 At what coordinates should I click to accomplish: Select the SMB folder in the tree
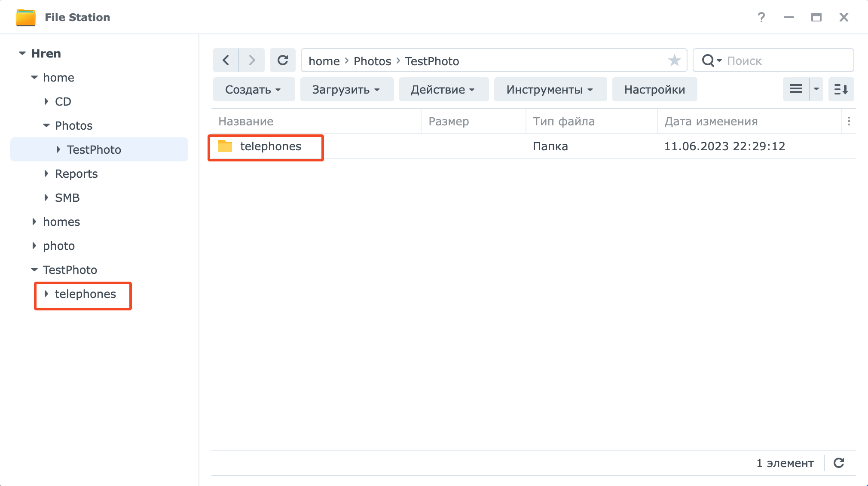67,197
